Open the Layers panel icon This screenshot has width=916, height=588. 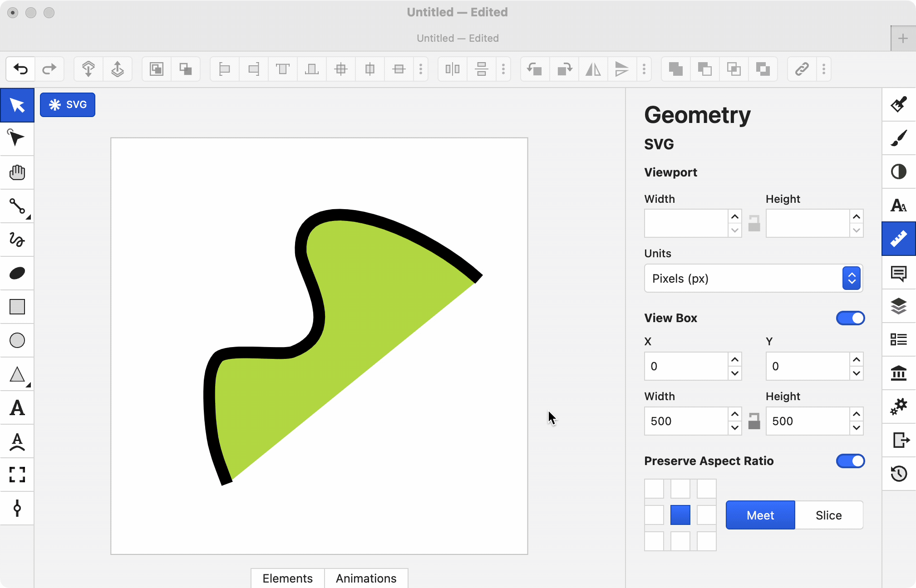point(898,306)
